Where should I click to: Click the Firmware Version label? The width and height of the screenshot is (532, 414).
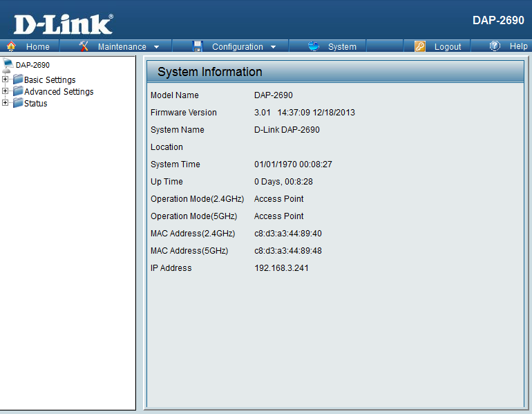(184, 113)
